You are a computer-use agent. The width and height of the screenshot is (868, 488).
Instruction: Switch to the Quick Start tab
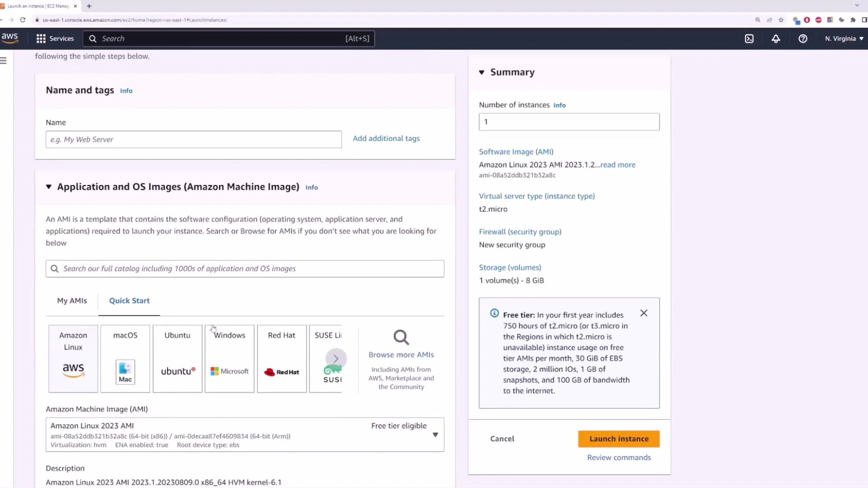point(129,300)
